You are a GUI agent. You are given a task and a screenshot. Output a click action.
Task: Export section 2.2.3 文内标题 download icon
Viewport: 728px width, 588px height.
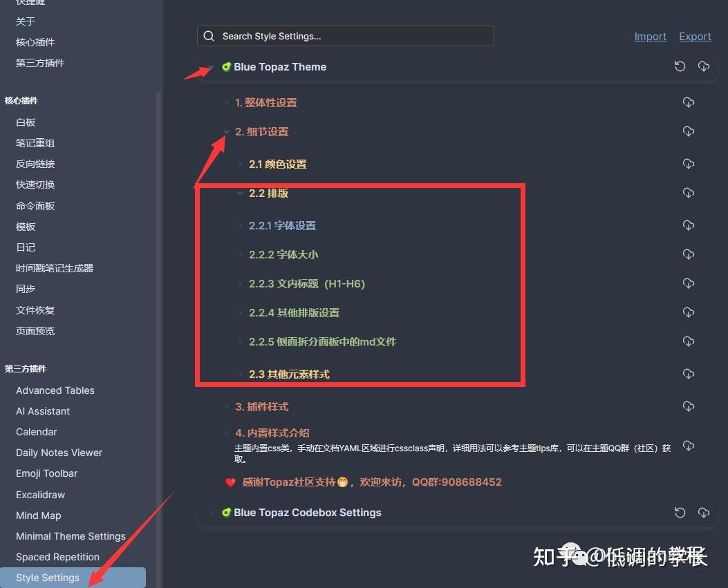point(689,283)
